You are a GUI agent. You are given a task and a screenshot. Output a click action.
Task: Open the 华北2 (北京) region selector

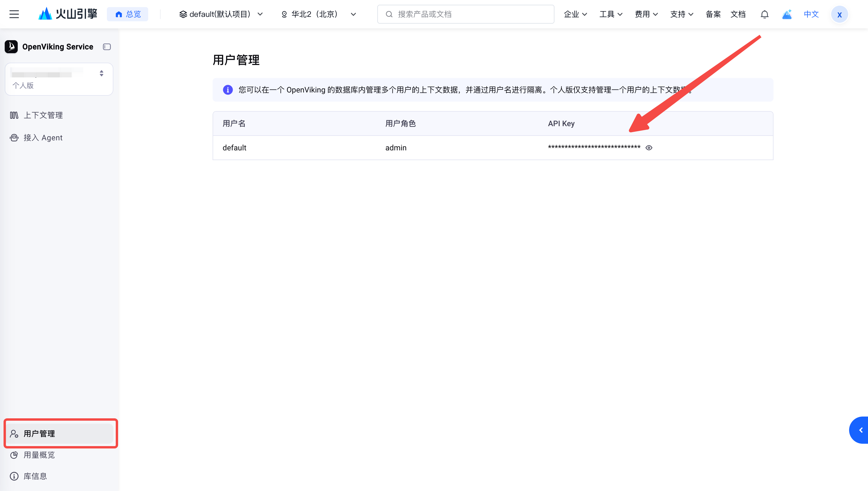tap(319, 14)
